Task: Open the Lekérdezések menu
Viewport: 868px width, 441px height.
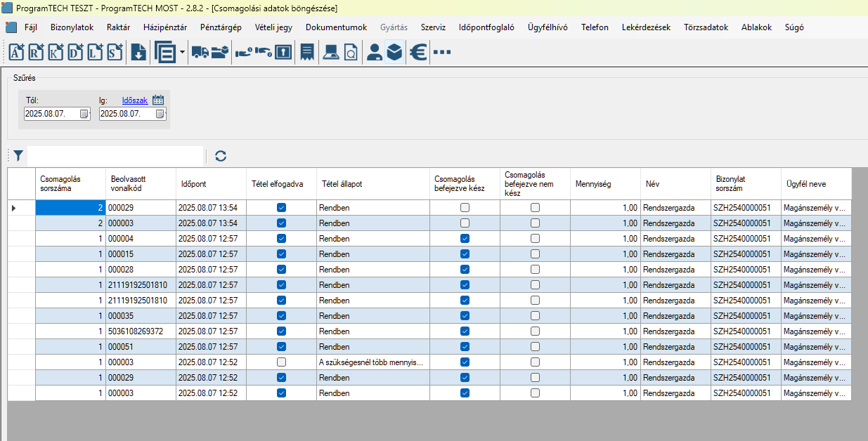Action: [x=646, y=27]
